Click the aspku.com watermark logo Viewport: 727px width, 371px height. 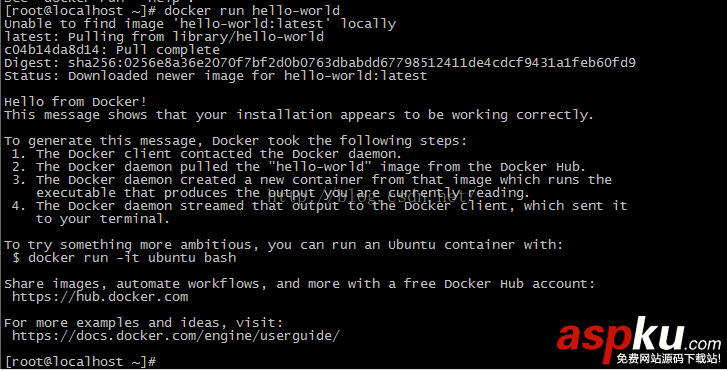pos(639,337)
